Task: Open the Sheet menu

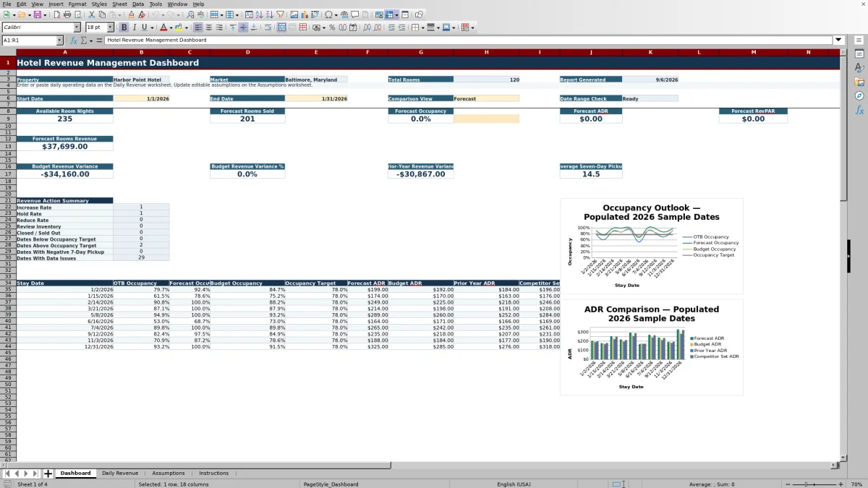Action: [x=120, y=4]
